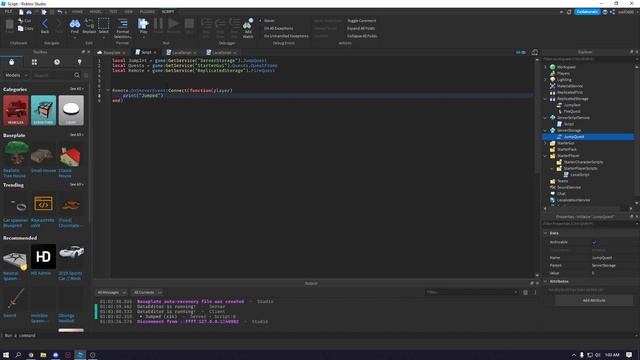Click the Output filter input field
The height and width of the screenshot is (360, 640).
pos(471,292)
